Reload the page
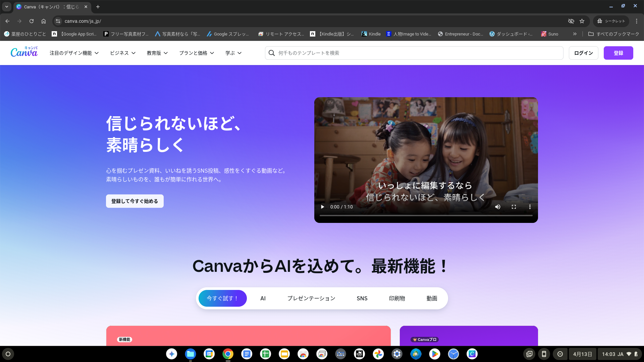644x362 pixels. tap(32, 21)
